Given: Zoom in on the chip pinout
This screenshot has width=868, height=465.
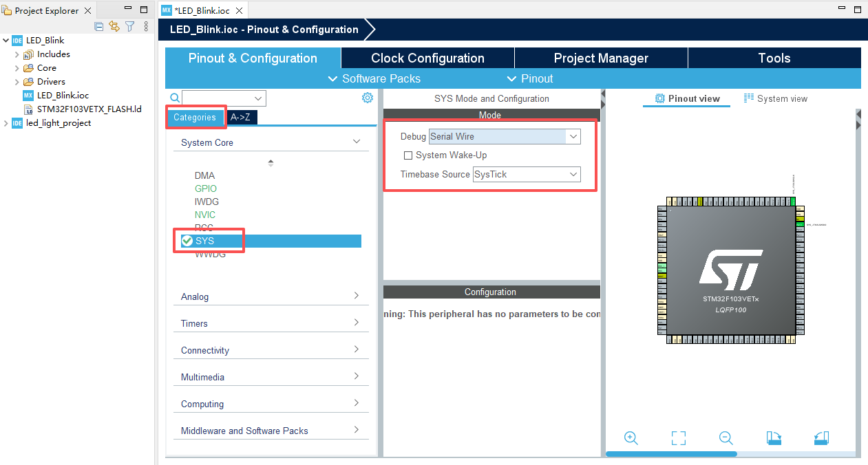Looking at the screenshot, I should 631,437.
